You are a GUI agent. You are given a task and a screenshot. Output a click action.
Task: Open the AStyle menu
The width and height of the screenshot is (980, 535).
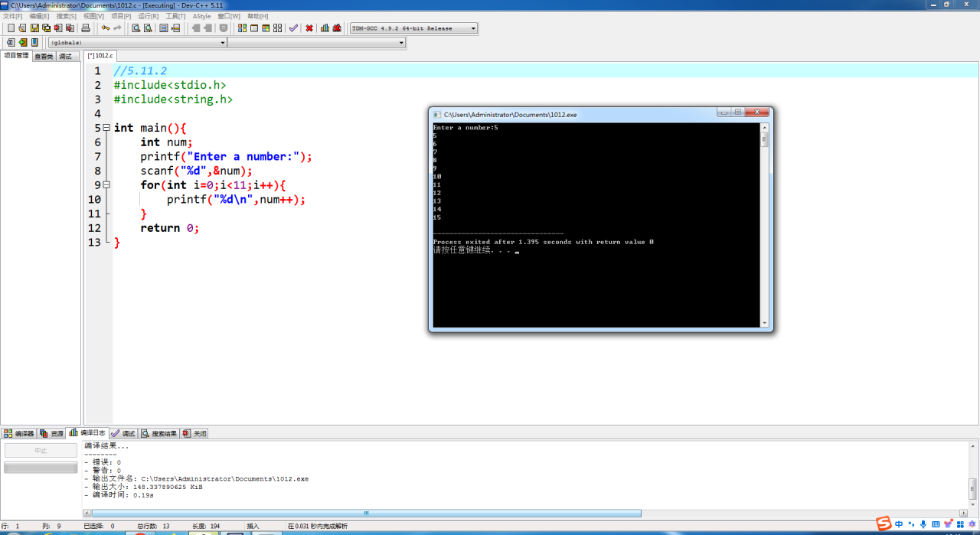(x=201, y=16)
